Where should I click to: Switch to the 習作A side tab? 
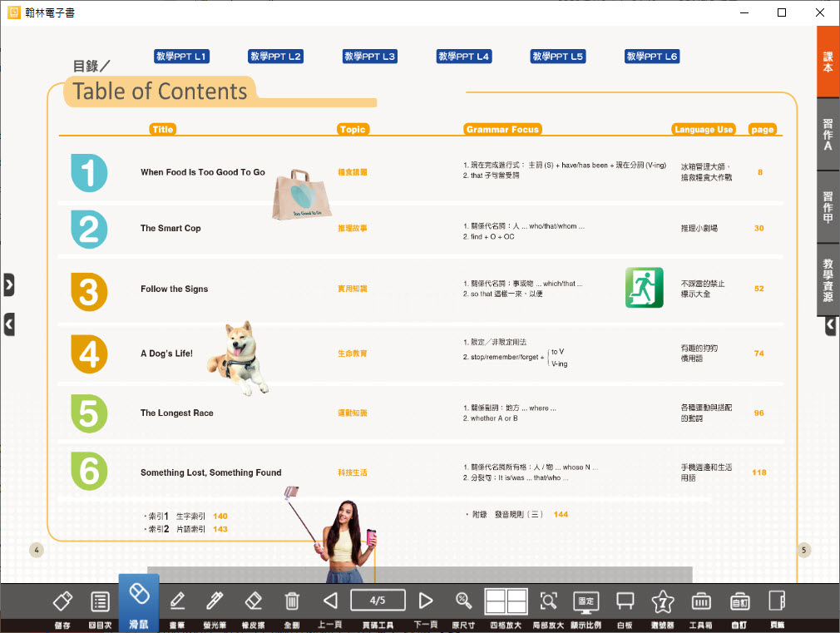click(x=828, y=134)
